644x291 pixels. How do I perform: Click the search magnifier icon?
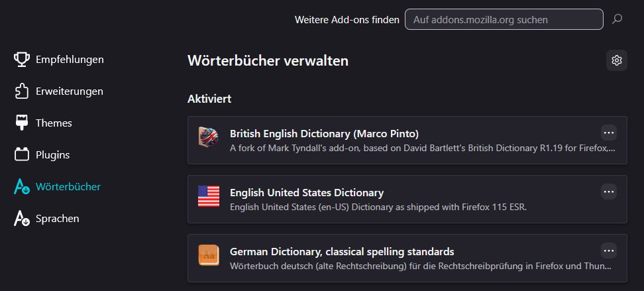pyautogui.click(x=617, y=19)
